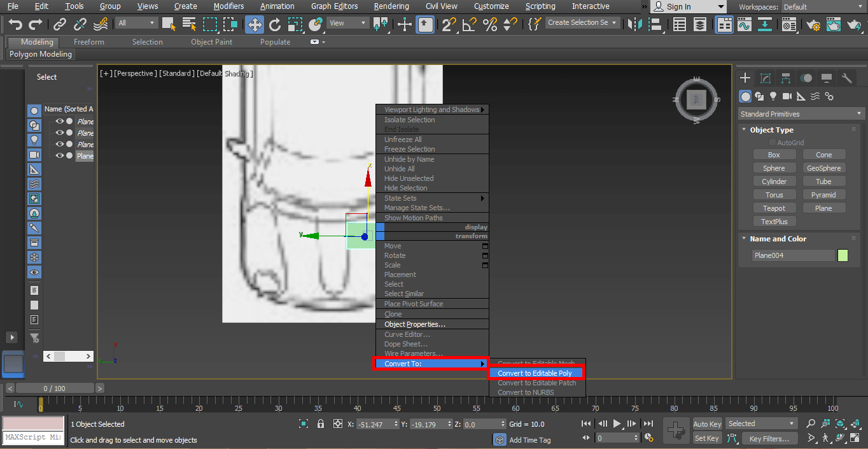868x449 pixels.
Task: Enable Auto Key mode
Action: click(x=706, y=424)
